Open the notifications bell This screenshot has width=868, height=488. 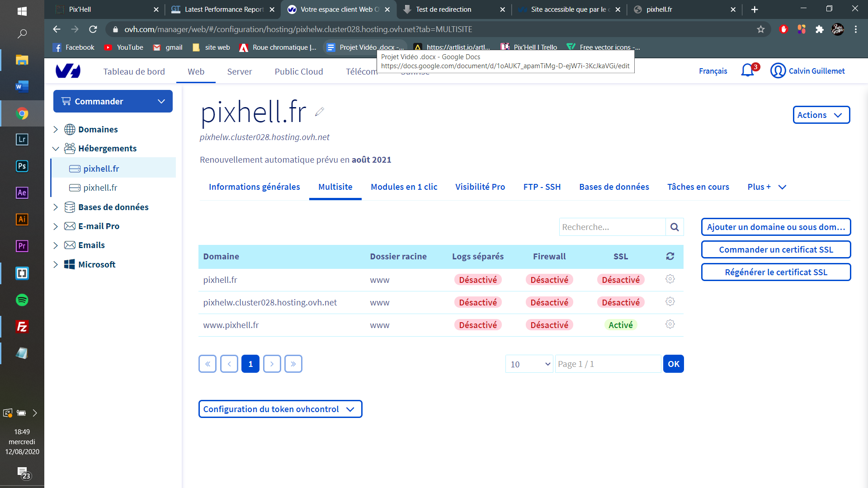click(748, 71)
